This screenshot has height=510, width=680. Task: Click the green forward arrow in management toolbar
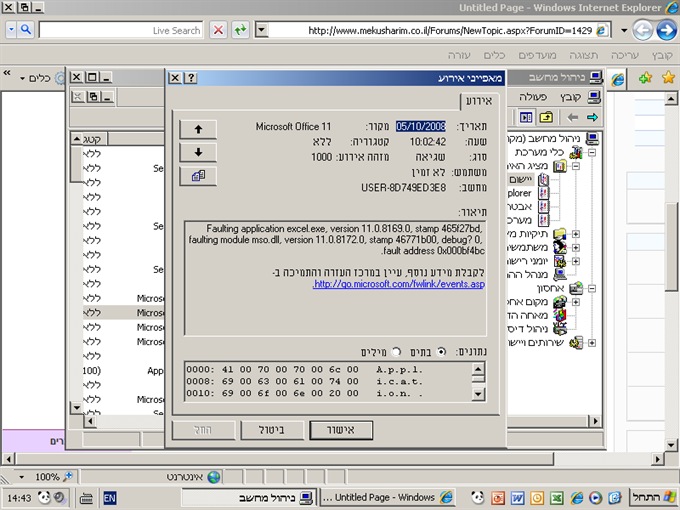[592, 118]
